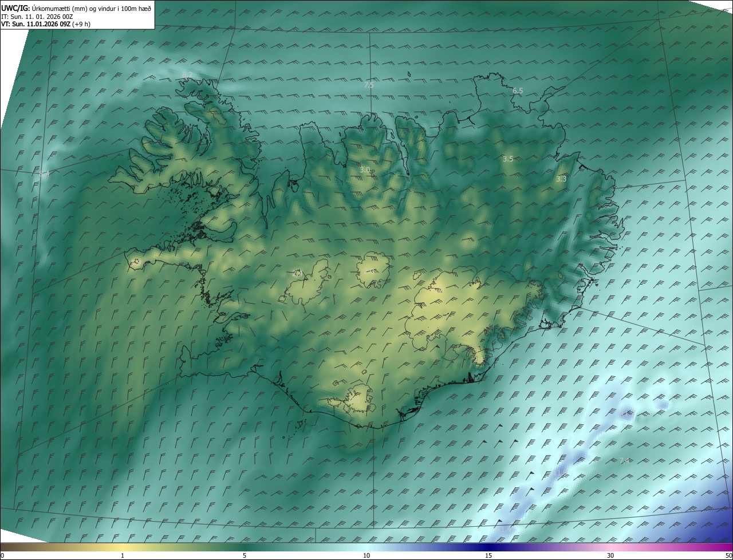733x560 pixels.
Task: Click the '30' tick on the colour scale
Action: point(610,555)
